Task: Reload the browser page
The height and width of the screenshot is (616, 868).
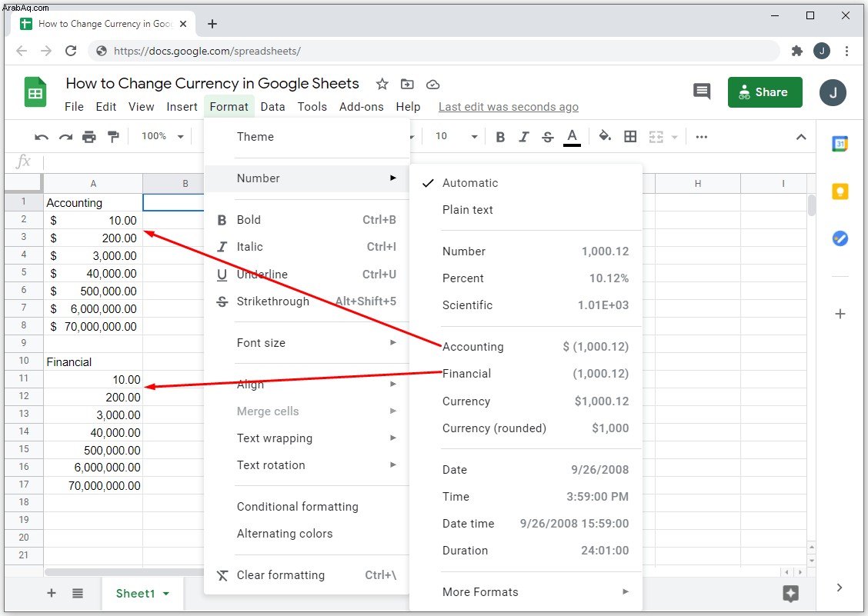Action: click(71, 51)
